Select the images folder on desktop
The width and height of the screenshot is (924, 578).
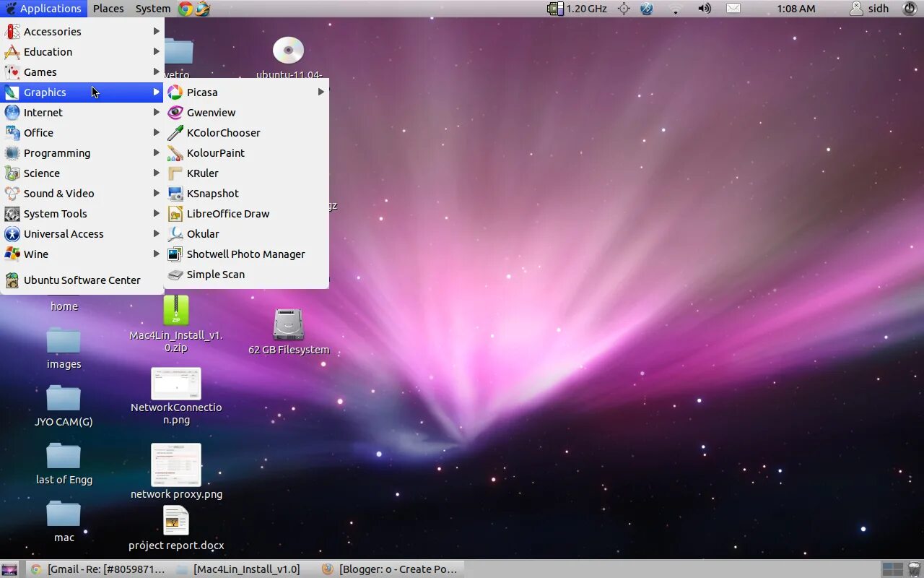(64, 340)
